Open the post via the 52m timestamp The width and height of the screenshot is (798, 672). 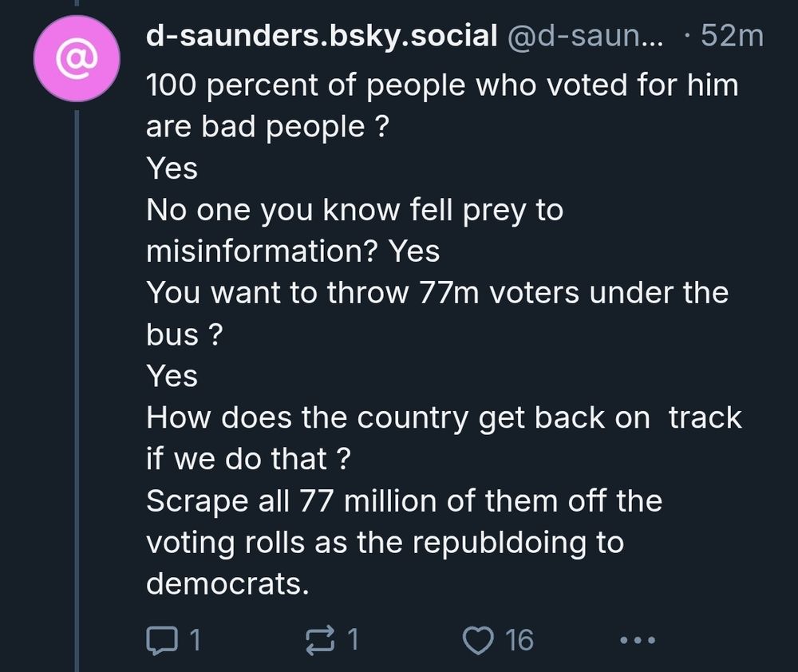click(x=731, y=36)
